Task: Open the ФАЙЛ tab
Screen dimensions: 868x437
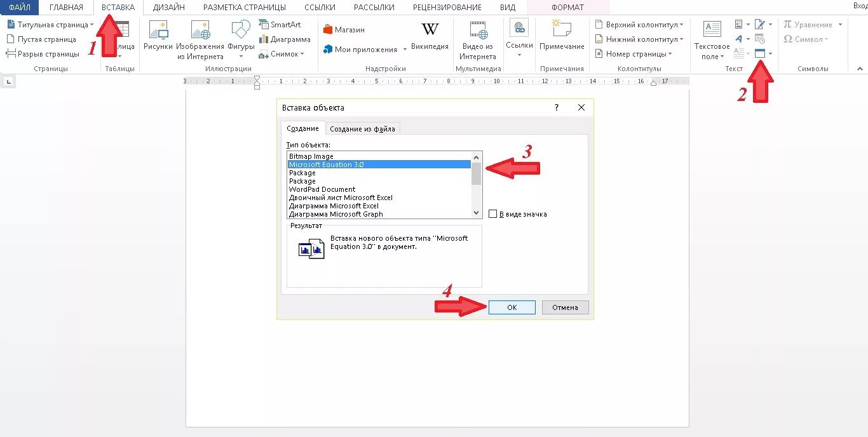Action: click(20, 8)
